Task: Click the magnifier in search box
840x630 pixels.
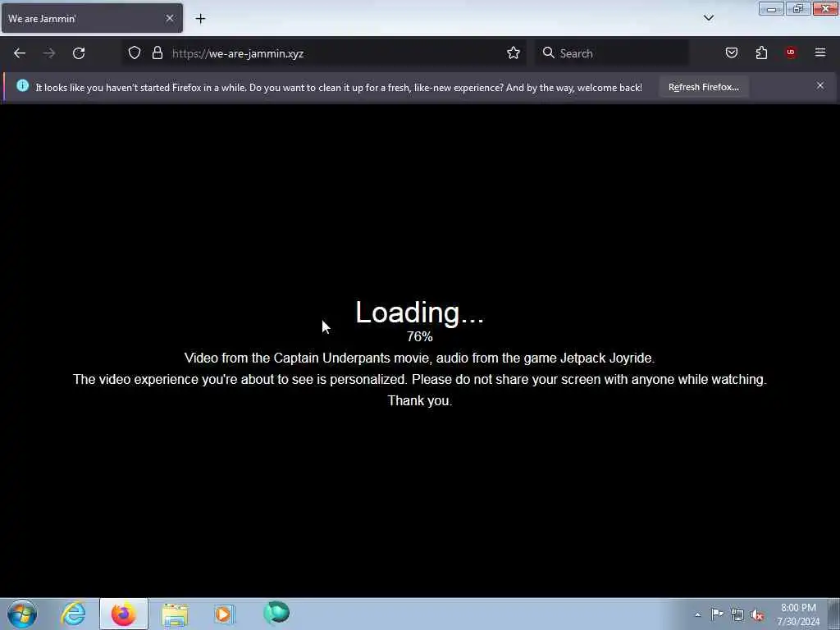Action: point(548,53)
